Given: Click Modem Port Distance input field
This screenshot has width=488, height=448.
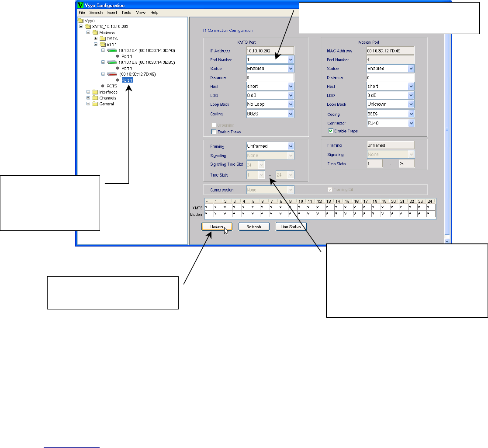Looking at the screenshot, I should pos(390,77).
